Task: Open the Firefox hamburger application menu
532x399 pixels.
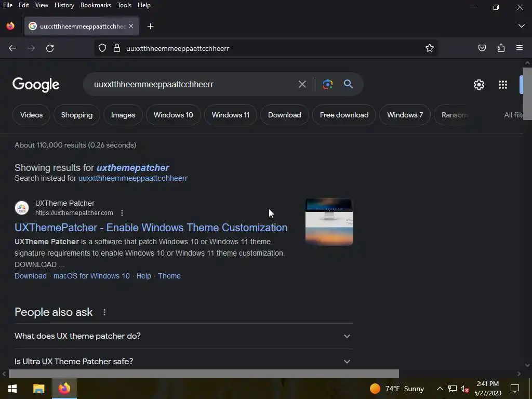Action: (520, 48)
